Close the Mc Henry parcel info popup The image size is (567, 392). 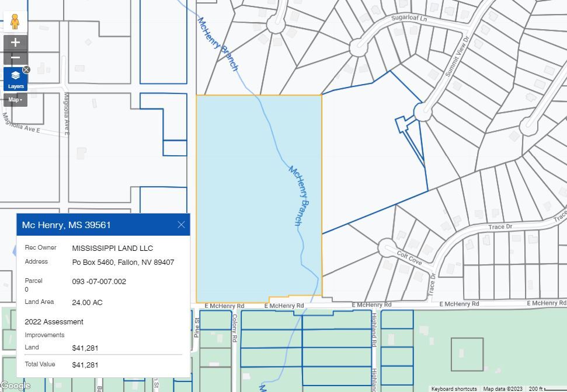181,225
